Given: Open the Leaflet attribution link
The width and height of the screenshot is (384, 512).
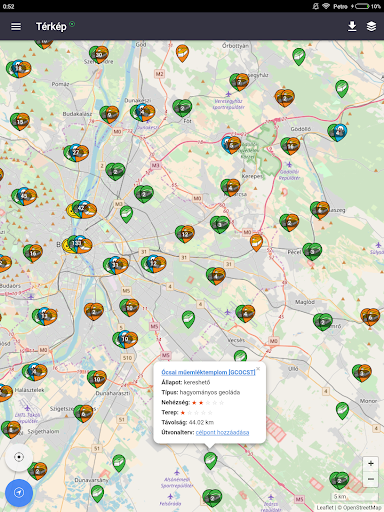Looking at the screenshot, I should coord(325,508).
